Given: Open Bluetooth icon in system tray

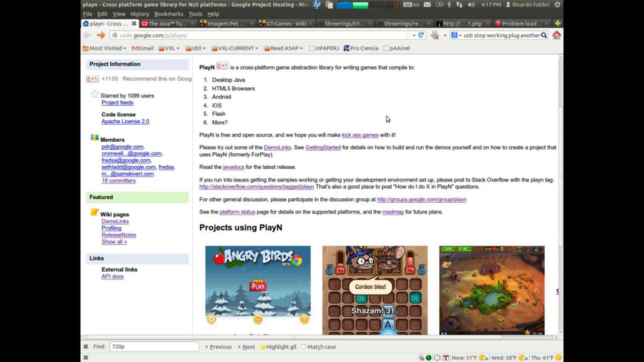Looking at the screenshot, I should (x=449, y=5).
